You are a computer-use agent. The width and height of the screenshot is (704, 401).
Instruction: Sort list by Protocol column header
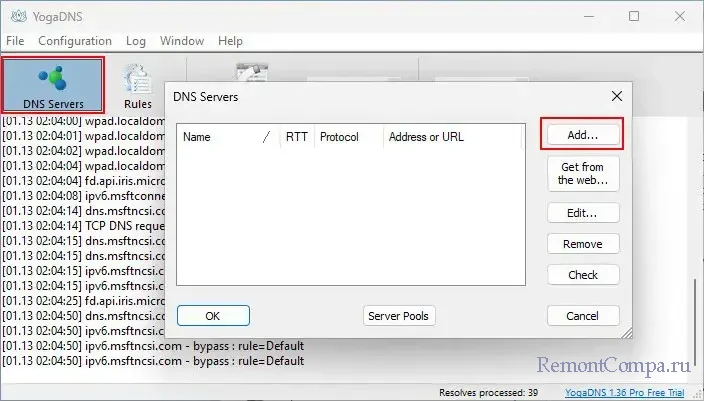[338, 137]
